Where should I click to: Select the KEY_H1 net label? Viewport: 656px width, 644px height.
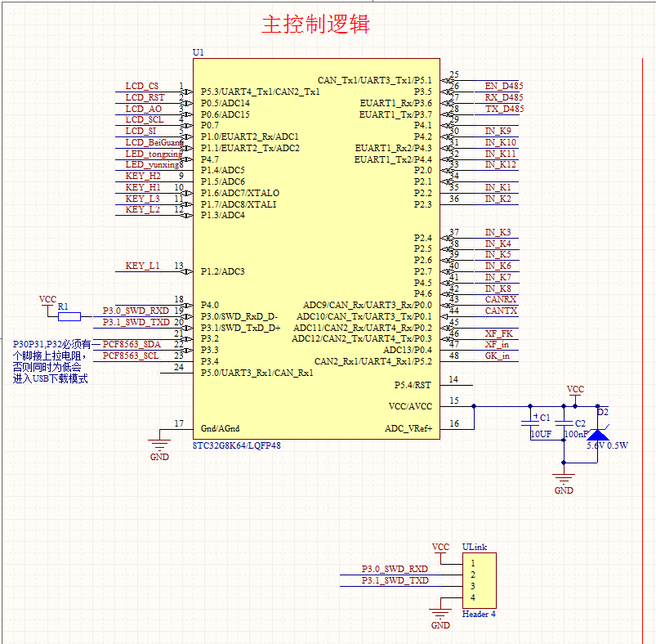coord(143,187)
